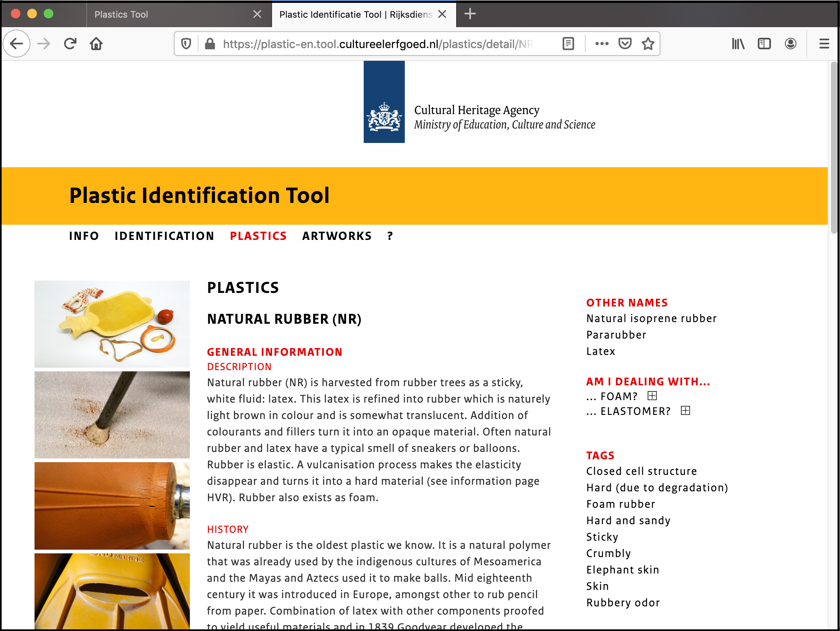Go to the browser home page
840x631 pixels.
[x=96, y=44]
